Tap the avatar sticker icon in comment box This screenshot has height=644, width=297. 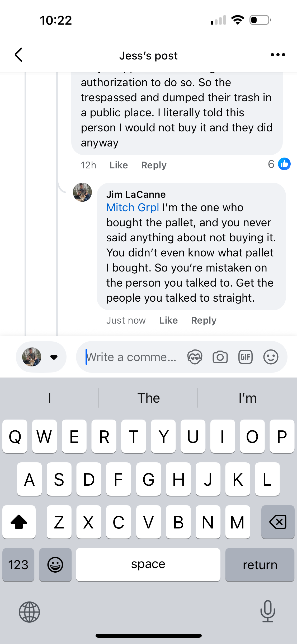click(x=195, y=357)
